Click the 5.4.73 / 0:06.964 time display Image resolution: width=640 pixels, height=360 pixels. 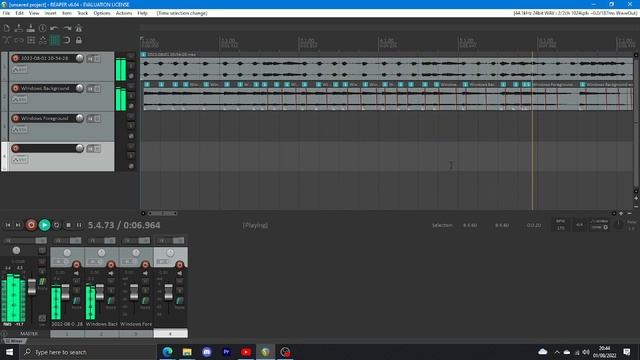tap(124, 225)
